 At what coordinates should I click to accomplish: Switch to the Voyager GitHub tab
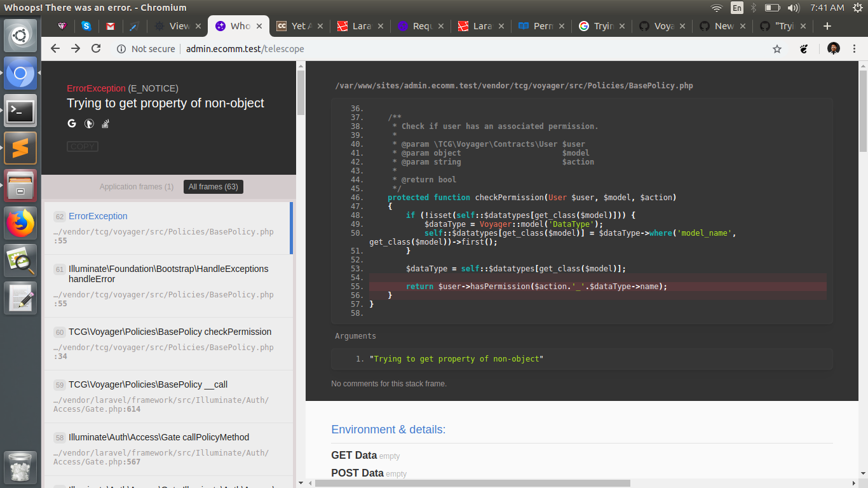[x=661, y=26]
